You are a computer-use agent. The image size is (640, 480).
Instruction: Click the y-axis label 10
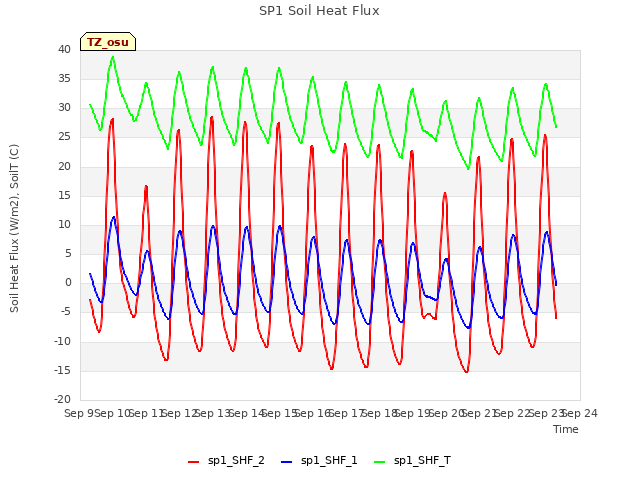point(64,224)
